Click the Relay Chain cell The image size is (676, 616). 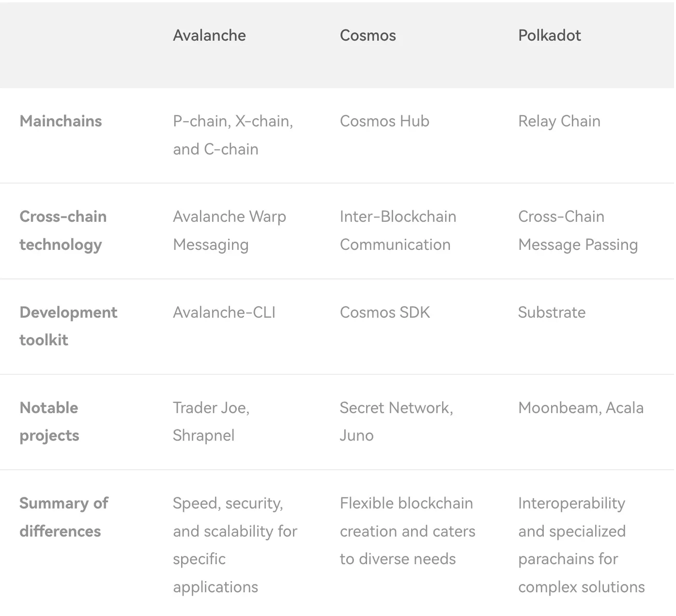click(559, 121)
